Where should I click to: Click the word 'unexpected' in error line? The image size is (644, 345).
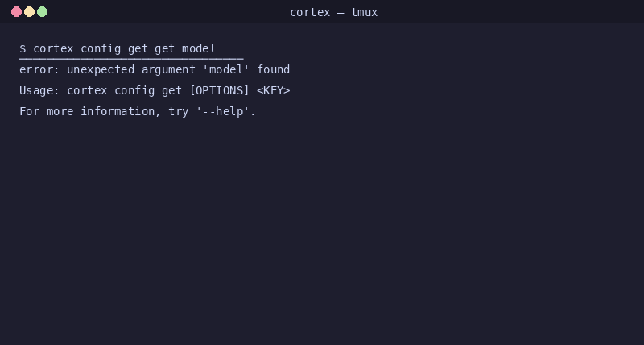click(101, 70)
